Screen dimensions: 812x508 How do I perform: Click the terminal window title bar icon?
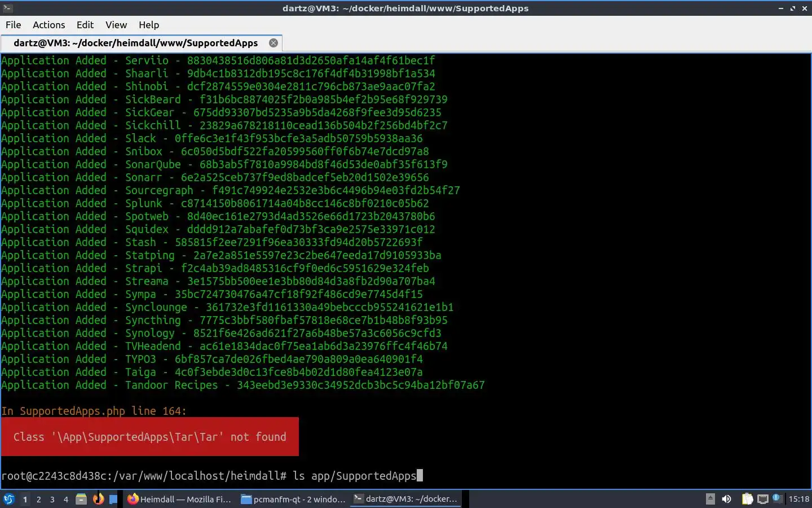(7, 8)
